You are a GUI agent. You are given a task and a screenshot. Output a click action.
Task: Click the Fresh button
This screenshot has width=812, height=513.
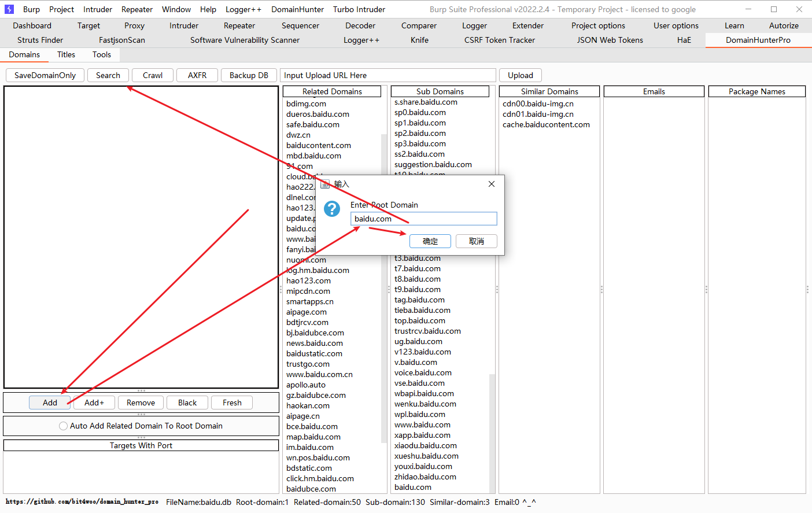pos(232,403)
